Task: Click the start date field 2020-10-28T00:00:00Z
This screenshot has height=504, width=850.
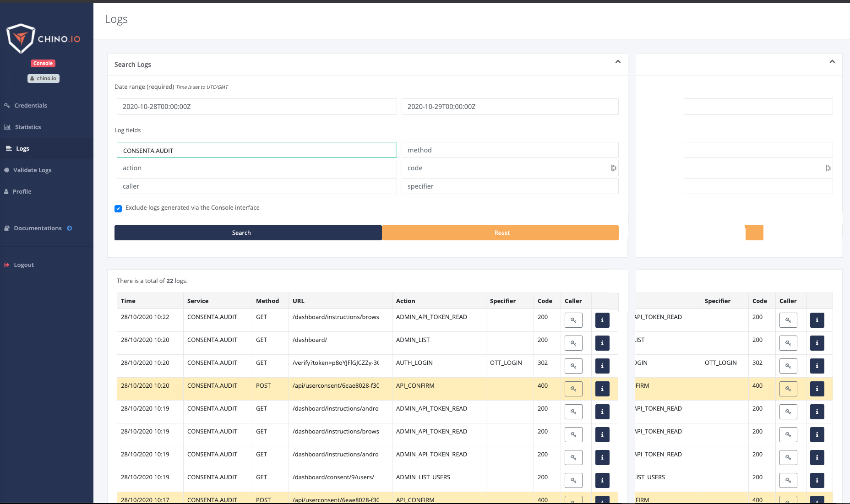Action: pyautogui.click(x=256, y=107)
